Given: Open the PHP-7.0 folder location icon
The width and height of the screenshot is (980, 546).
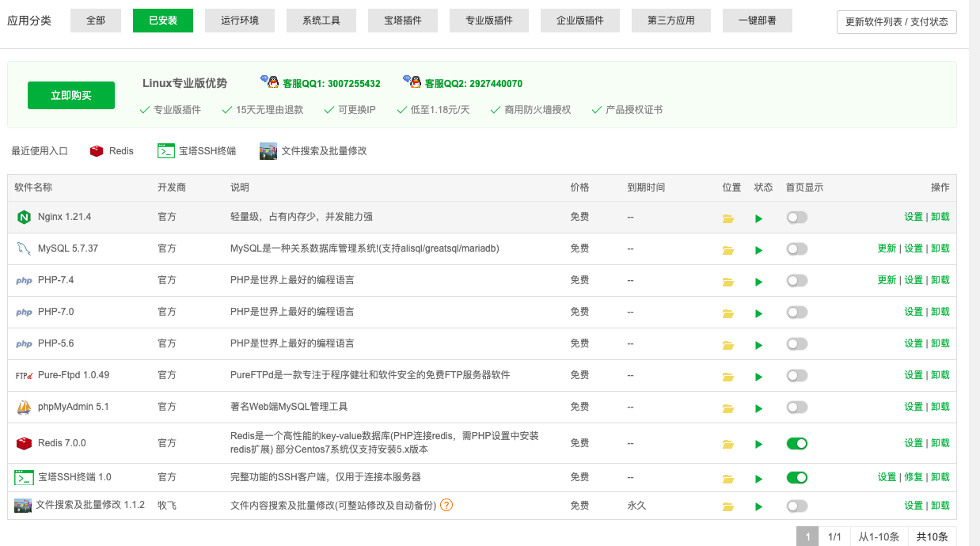Looking at the screenshot, I should click(x=728, y=313).
